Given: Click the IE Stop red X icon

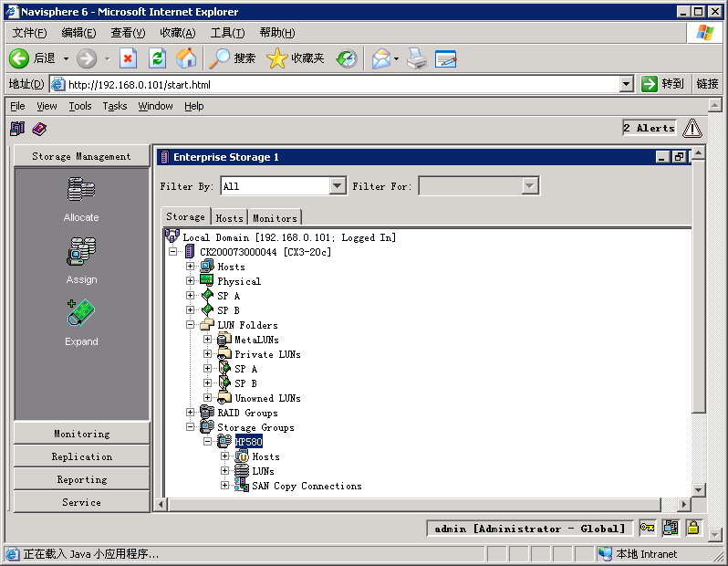Looking at the screenshot, I should [128, 58].
